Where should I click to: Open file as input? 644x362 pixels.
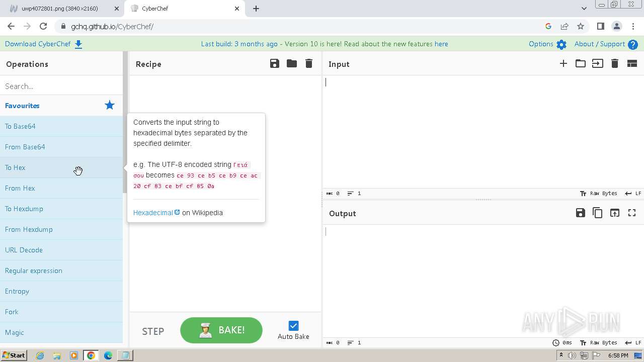pyautogui.click(x=598, y=63)
